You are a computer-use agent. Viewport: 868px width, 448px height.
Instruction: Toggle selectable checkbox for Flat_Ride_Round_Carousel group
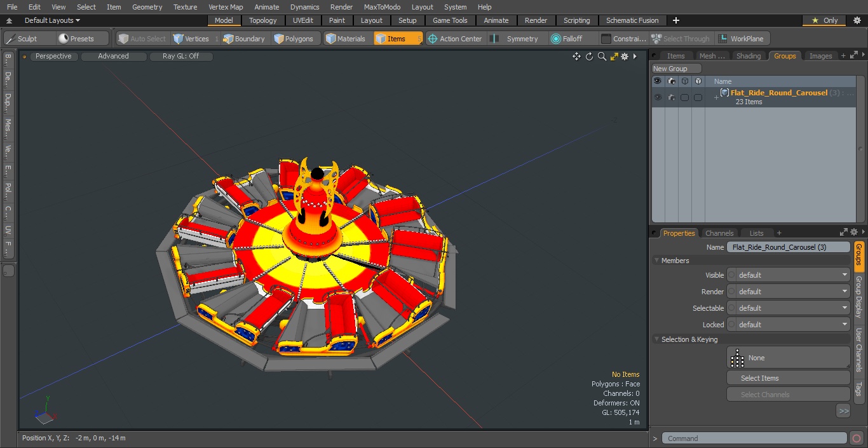coord(685,97)
